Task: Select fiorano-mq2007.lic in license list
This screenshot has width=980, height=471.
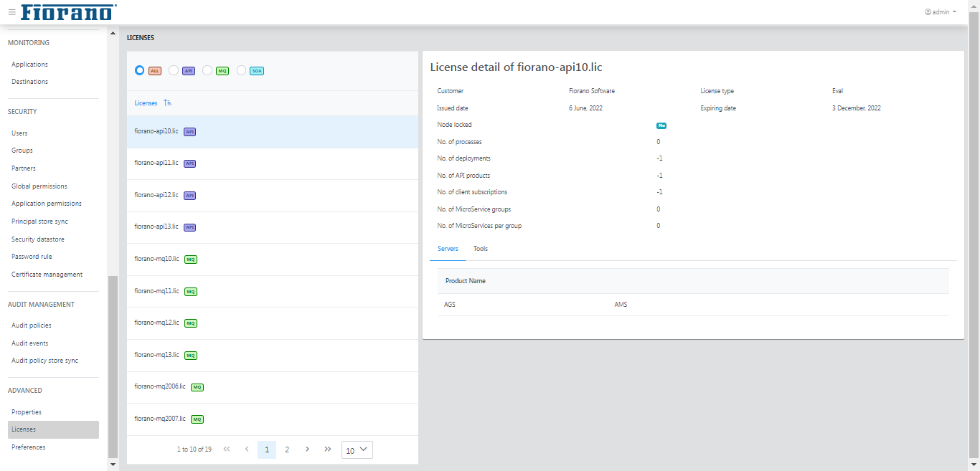Action: 273,419
